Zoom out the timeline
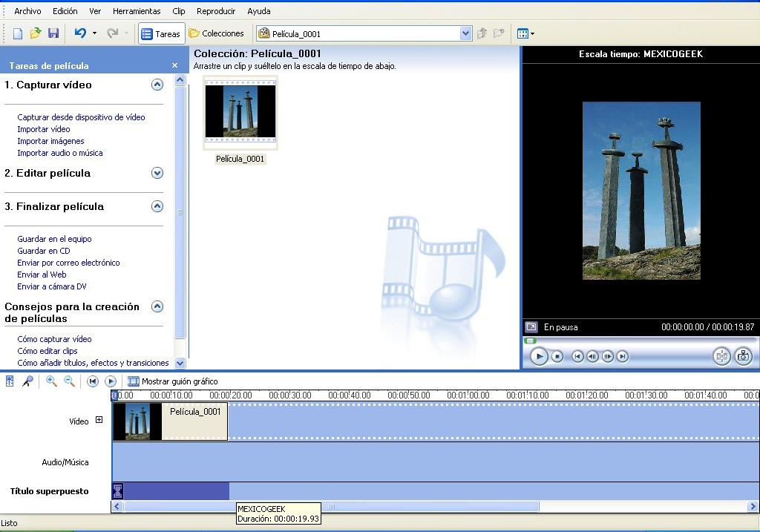This screenshot has height=532, width=760. [x=69, y=381]
